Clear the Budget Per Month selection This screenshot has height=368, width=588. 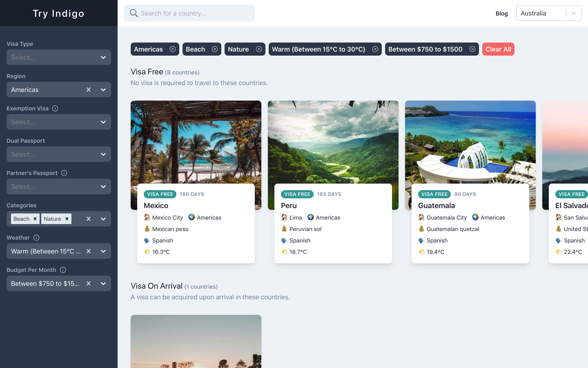89,283
